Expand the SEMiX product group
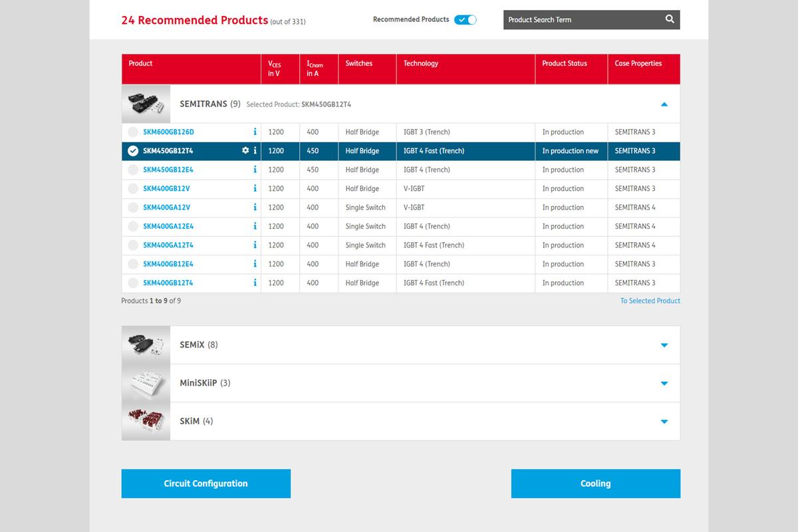The height and width of the screenshot is (532, 798). [x=664, y=345]
